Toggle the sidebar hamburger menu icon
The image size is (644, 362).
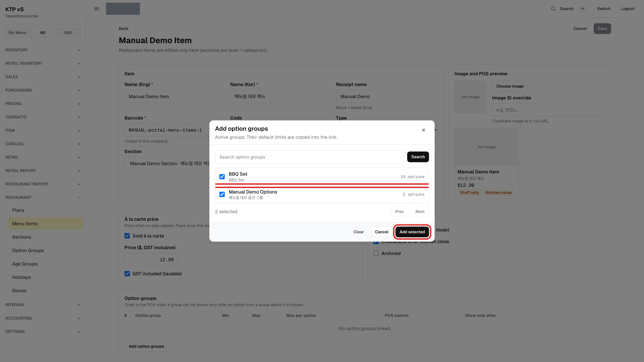click(97, 9)
